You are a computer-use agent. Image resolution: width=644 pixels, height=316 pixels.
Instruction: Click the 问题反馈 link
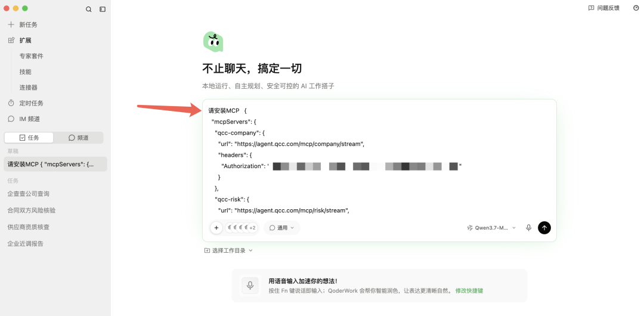(608, 8)
